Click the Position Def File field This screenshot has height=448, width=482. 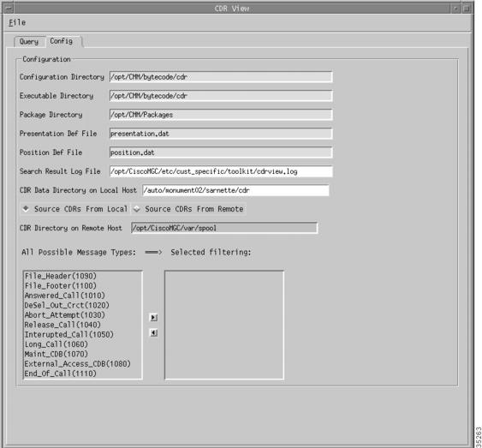pyautogui.click(x=221, y=152)
